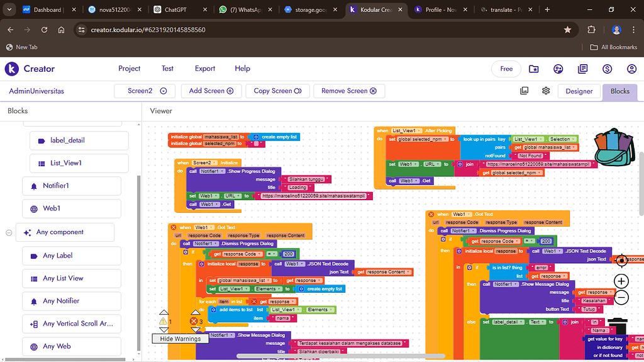Click the Remove Screen button
This screenshot has width=644, height=362.
(348, 91)
